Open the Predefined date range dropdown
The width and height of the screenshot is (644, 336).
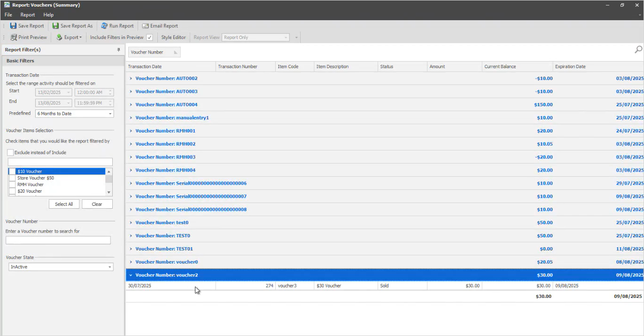(110, 114)
